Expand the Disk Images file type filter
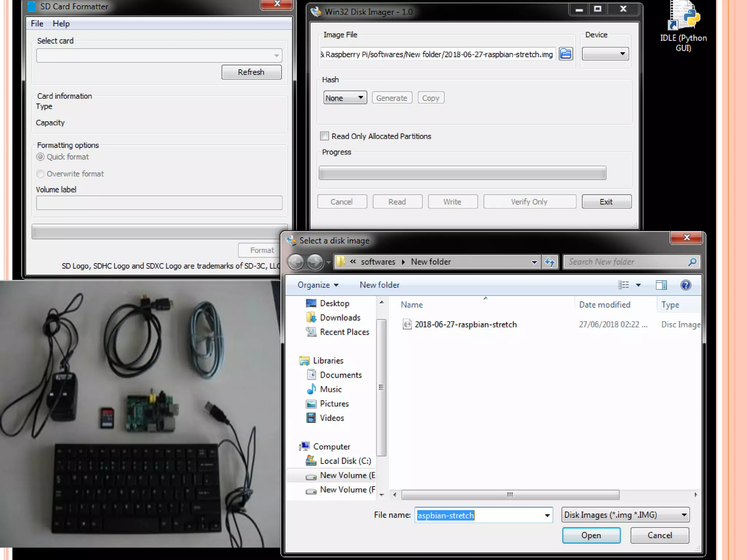The width and height of the screenshot is (747, 560). 625,515
